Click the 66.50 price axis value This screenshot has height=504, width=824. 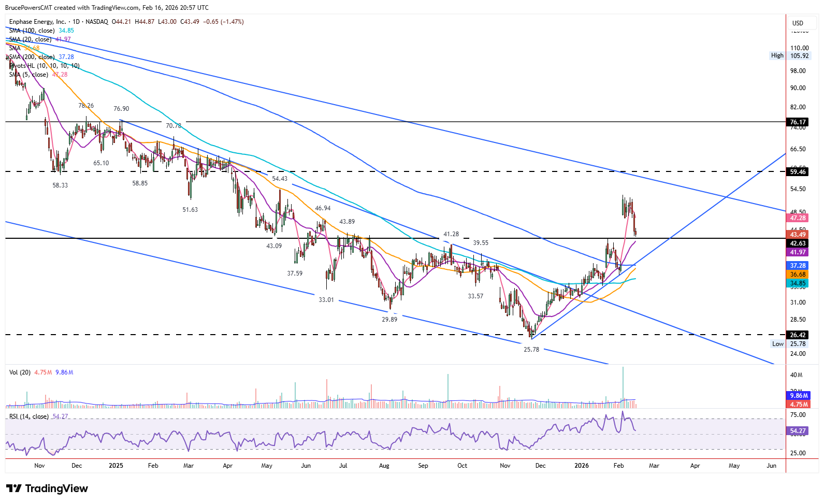tap(798, 149)
